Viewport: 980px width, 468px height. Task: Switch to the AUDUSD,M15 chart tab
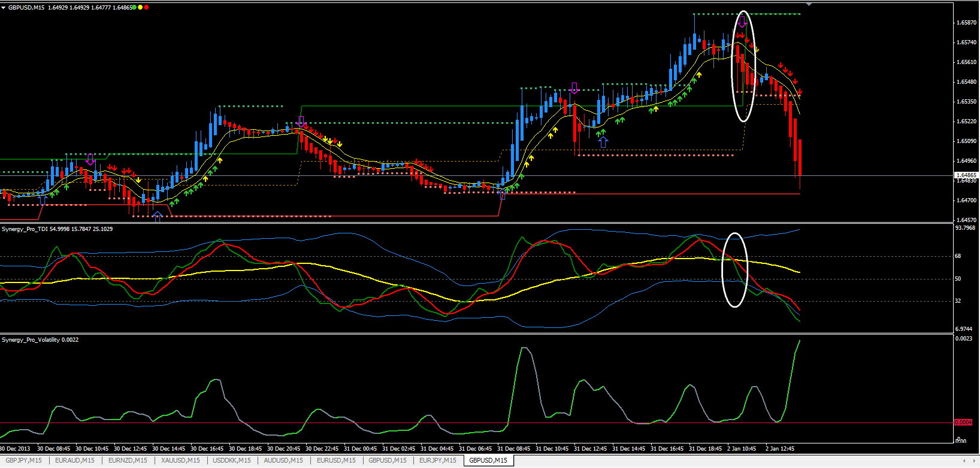[x=283, y=461]
